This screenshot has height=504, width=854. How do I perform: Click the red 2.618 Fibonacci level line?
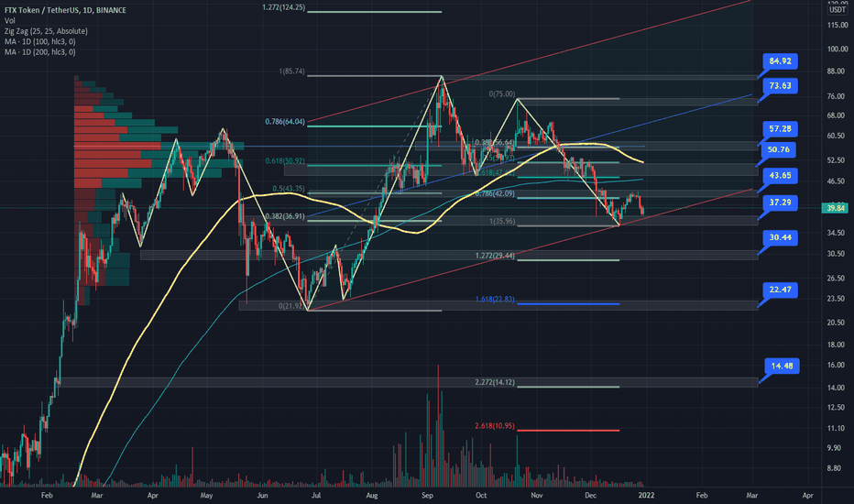click(568, 431)
